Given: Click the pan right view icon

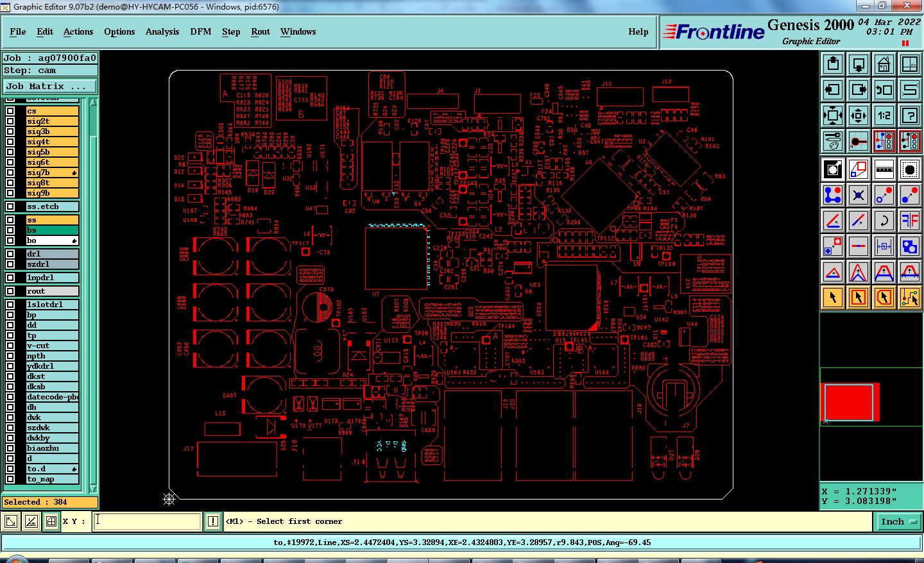Looking at the screenshot, I should tap(859, 90).
